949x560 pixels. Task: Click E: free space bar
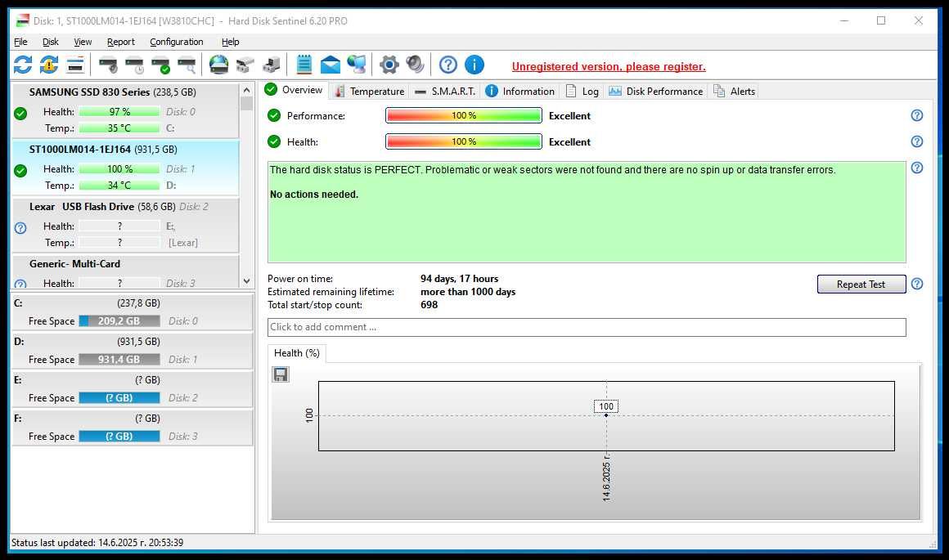coord(119,398)
